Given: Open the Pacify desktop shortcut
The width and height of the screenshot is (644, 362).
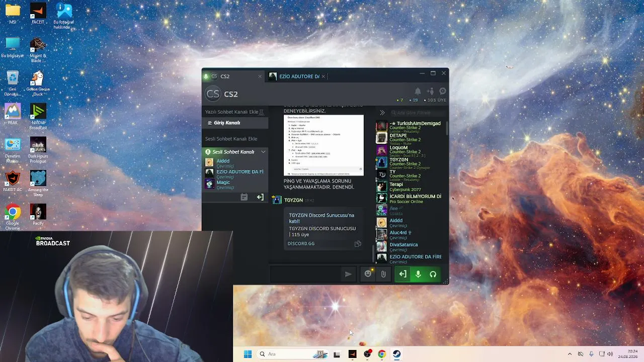Looking at the screenshot, I should (x=38, y=215).
